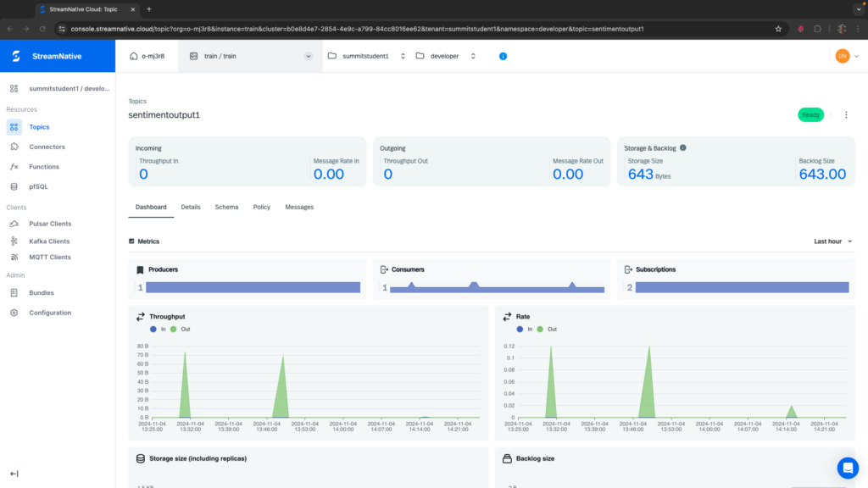Image resolution: width=868 pixels, height=488 pixels.
Task: Open Pulsar Clients in the sidebar
Action: click(50, 224)
